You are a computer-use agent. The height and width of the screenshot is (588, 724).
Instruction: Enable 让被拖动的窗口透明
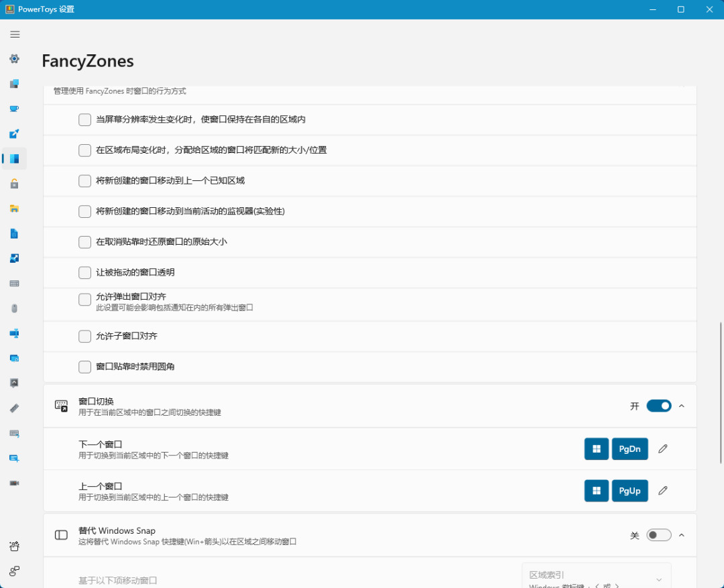84,272
